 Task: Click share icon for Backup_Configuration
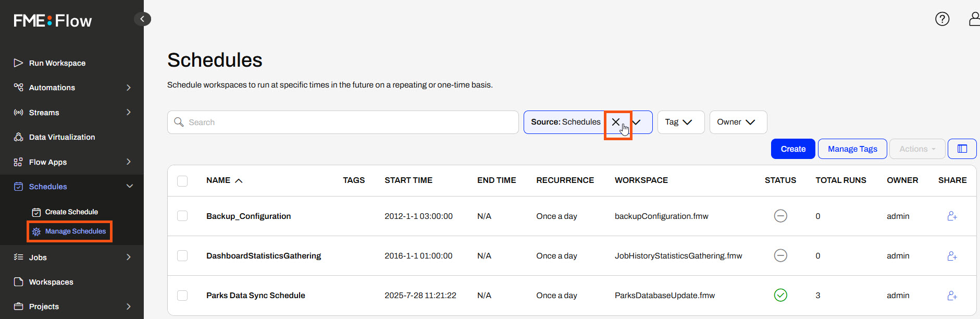(x=952, y=216)
